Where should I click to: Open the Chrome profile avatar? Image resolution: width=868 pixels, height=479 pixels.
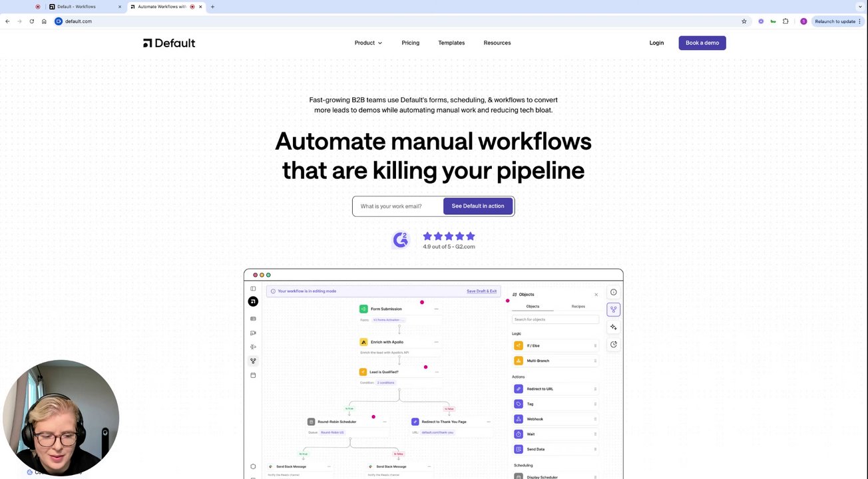[803, 21]
